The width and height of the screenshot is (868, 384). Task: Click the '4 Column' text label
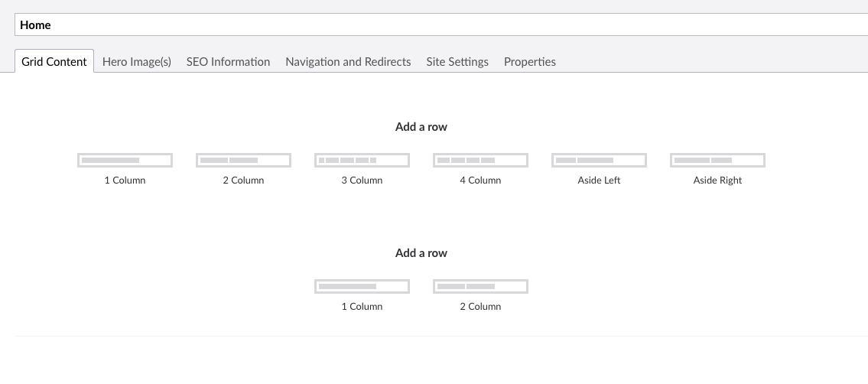pyautogui.click(x=480, y=181)
